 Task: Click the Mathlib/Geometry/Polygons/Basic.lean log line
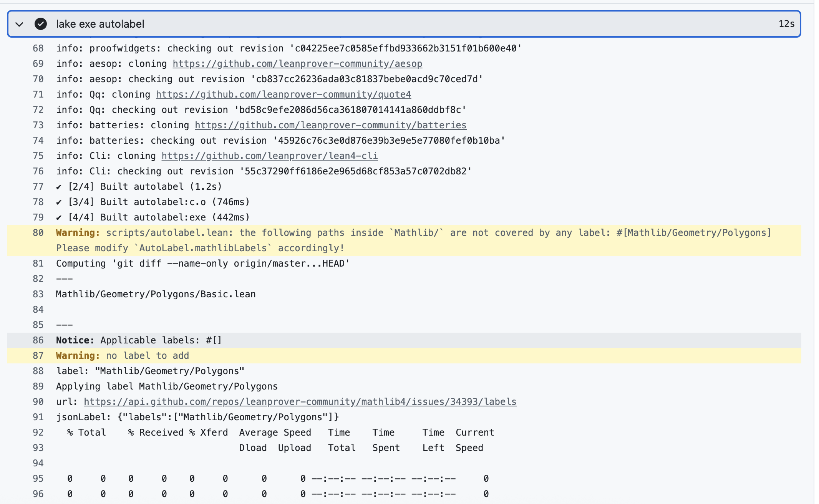(x=156, y=294)
